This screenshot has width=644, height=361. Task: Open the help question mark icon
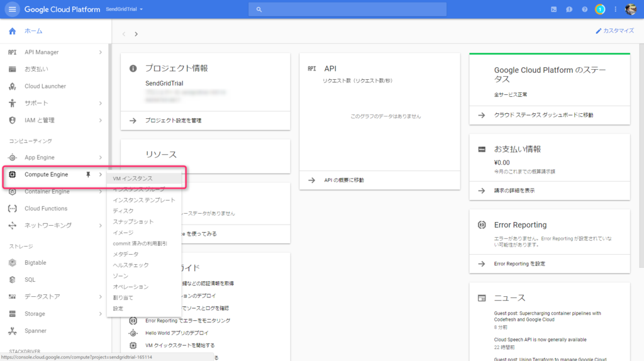click(584, 9)
